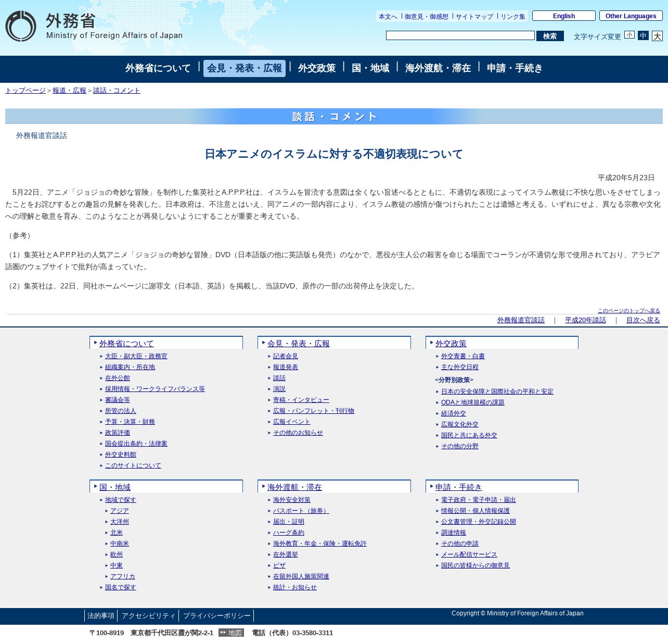Click the search input field
Viewport: 668px width, 644px height.
pos(460,35)
